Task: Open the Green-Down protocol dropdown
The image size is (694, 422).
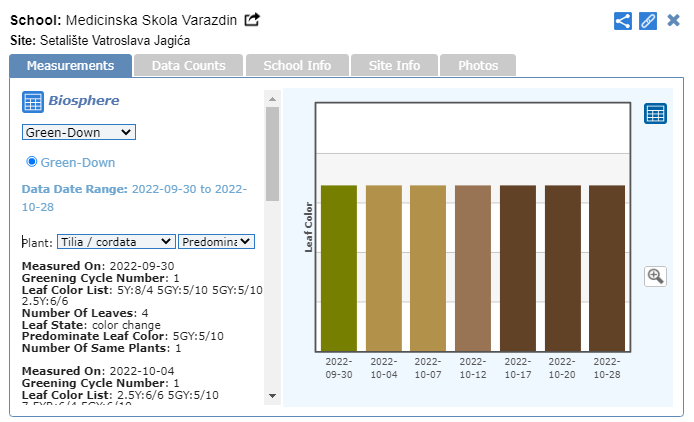Action: click(x=78, y=132)
